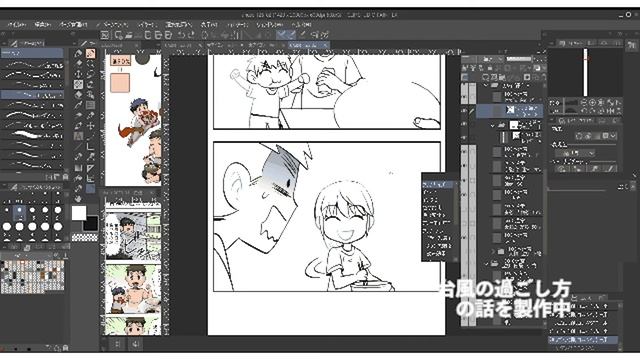This screenshot has height=360, width=640.
Task: Expand the collapsed folder with right-pointing arrow
Action: point(493,251)
